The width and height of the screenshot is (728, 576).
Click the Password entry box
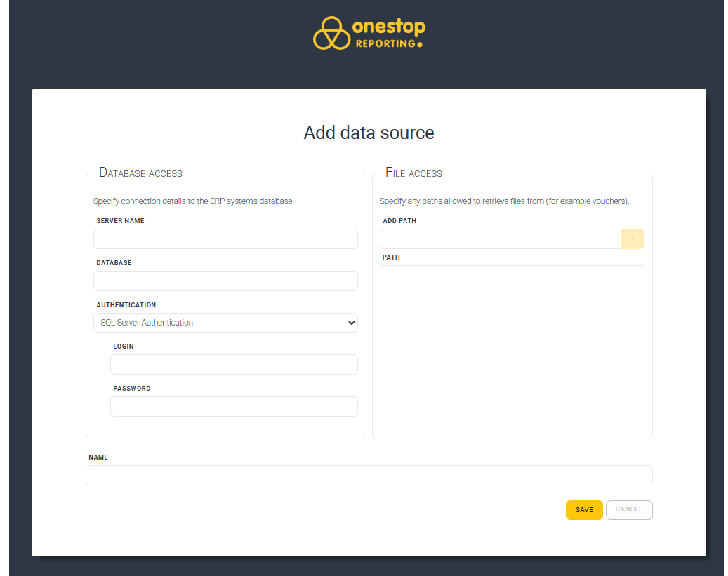tap(233, 406)
